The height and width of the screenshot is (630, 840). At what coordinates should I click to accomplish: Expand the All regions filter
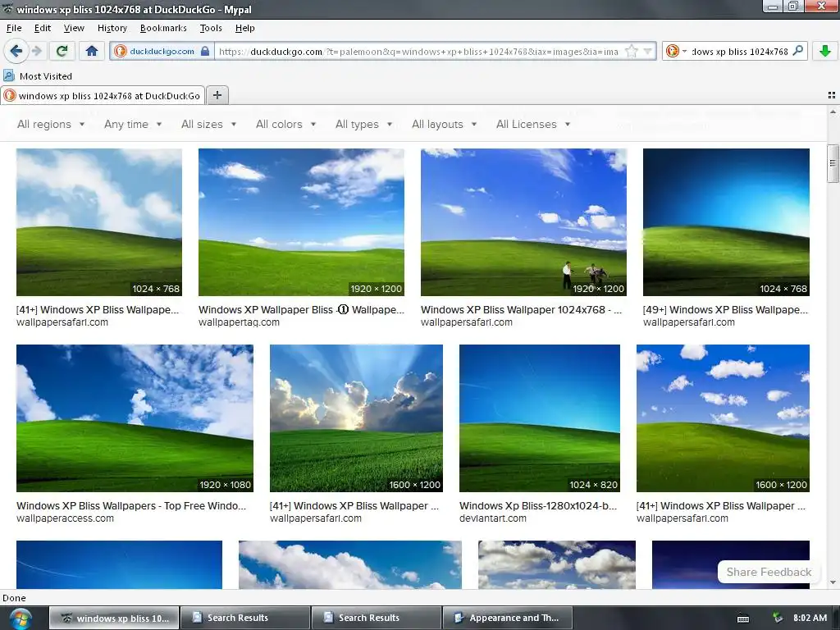pyautogui.click(x=51, y=125)
